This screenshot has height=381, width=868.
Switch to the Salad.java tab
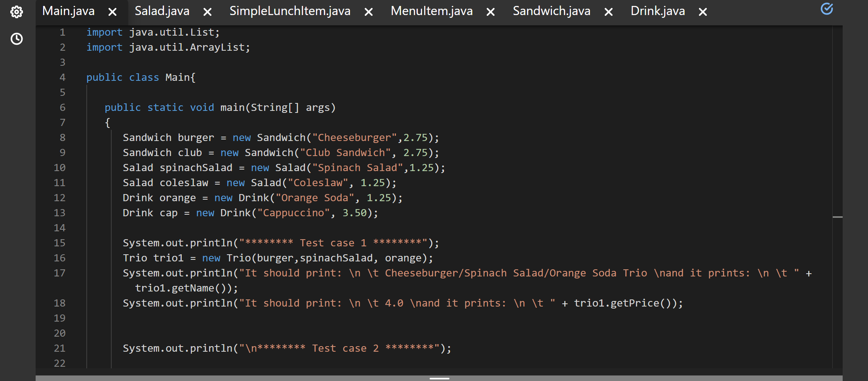pyautogui.click(x=162, y=11)
